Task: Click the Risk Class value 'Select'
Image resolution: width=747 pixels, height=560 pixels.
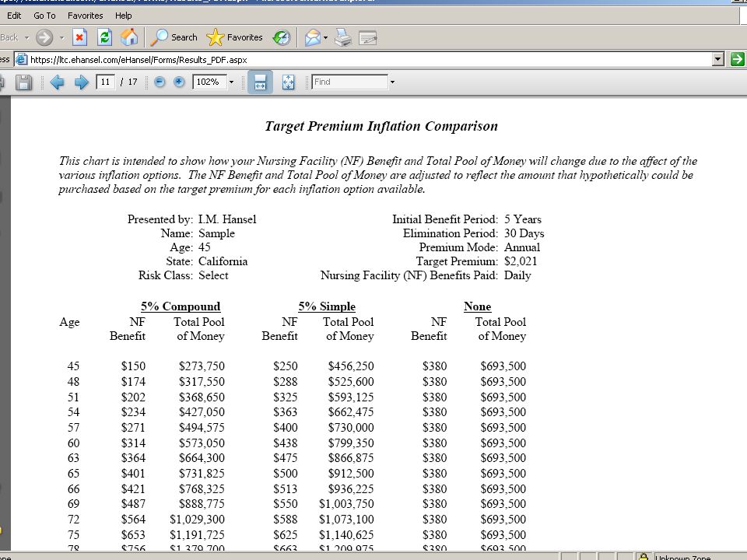Action: pyautogui.click(x=213, y=275)
